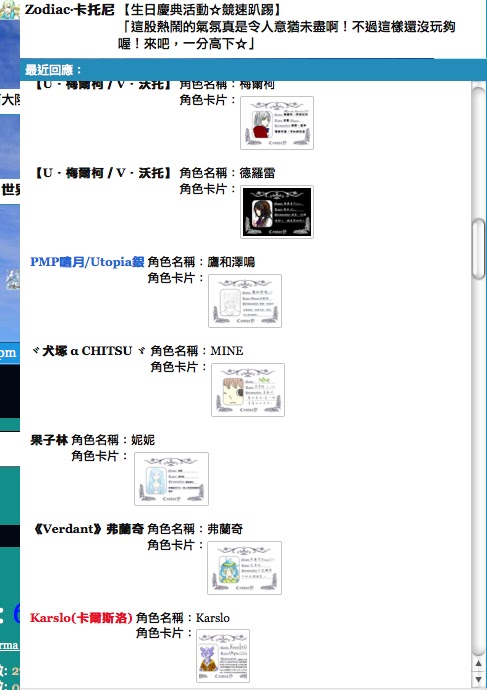Screen dimensions: 487x690
Task: Click the Zodiac·卡托尼 avatar icon
Action: point(10,10)
